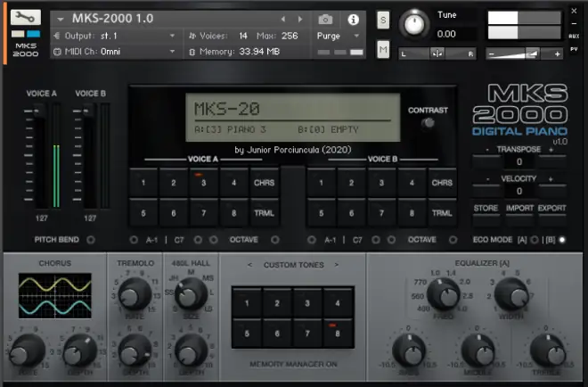Screen dimensions: 588x387
Task: Toggle Voice B TRML tremolo button
Action: [x=442, y=213]
